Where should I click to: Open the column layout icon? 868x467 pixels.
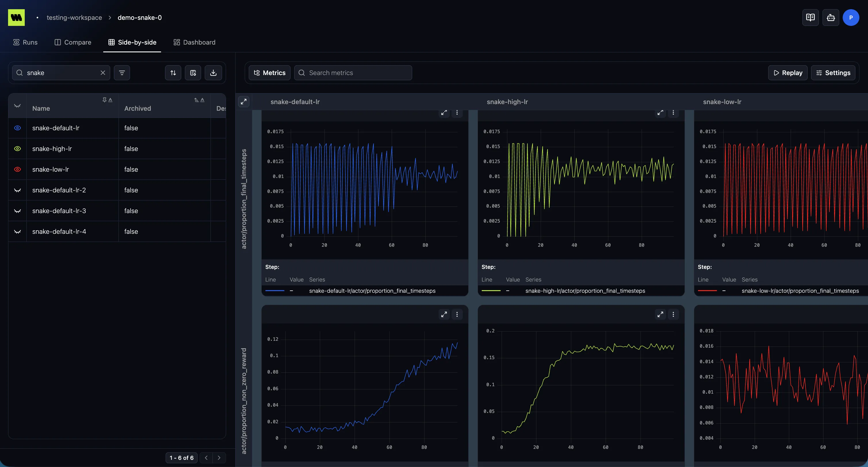[193, 73]
